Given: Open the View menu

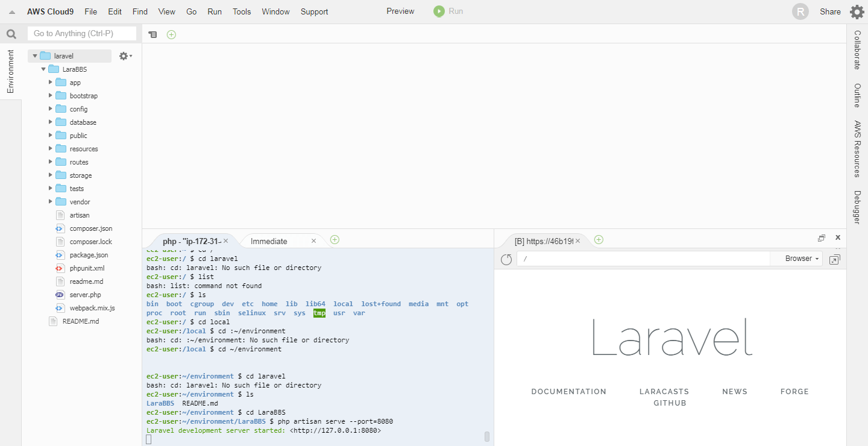Looking at the screenshot, I should pyautogui.click(x=166, y=11).
